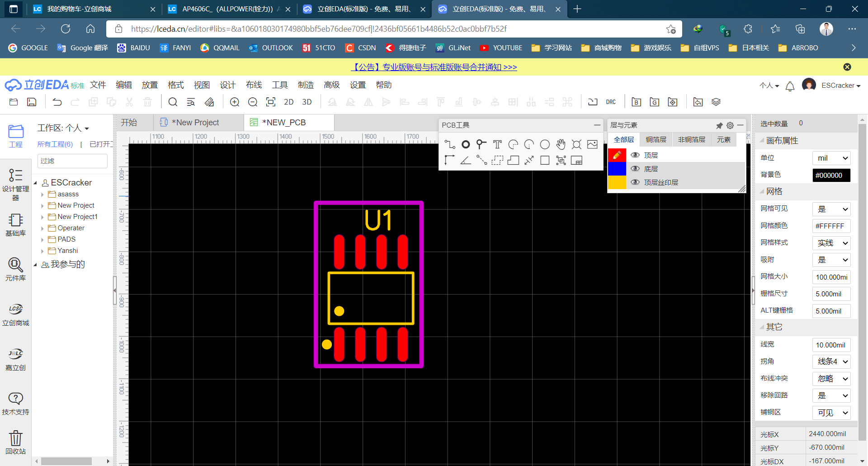Image resolution: width=868 pixels, height=466 pixels.
Task: Open the account merge announcement link
Action: coord(434,67)
